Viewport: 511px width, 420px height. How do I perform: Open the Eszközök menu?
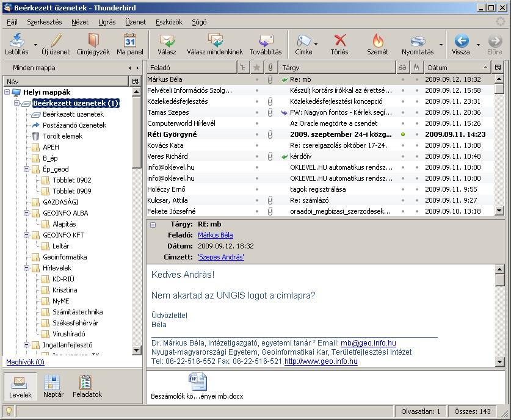point(169,22)
